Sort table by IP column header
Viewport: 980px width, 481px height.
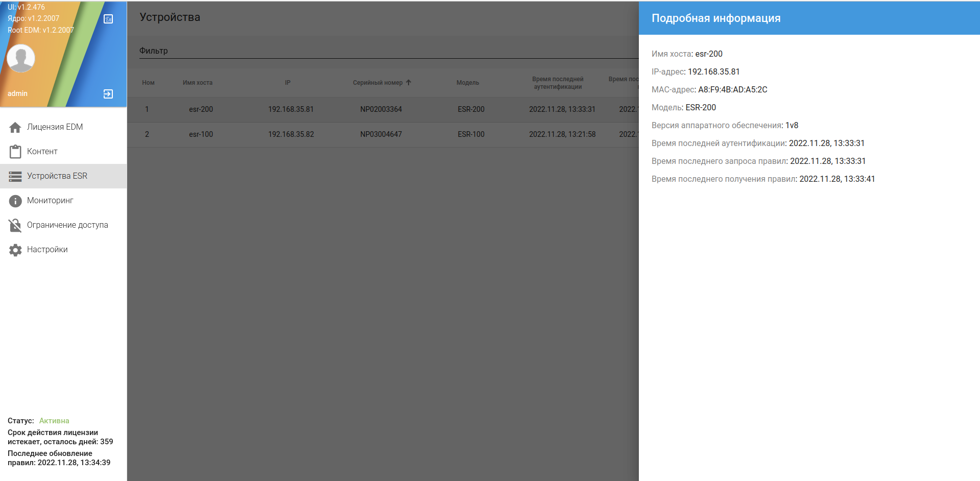288,83
